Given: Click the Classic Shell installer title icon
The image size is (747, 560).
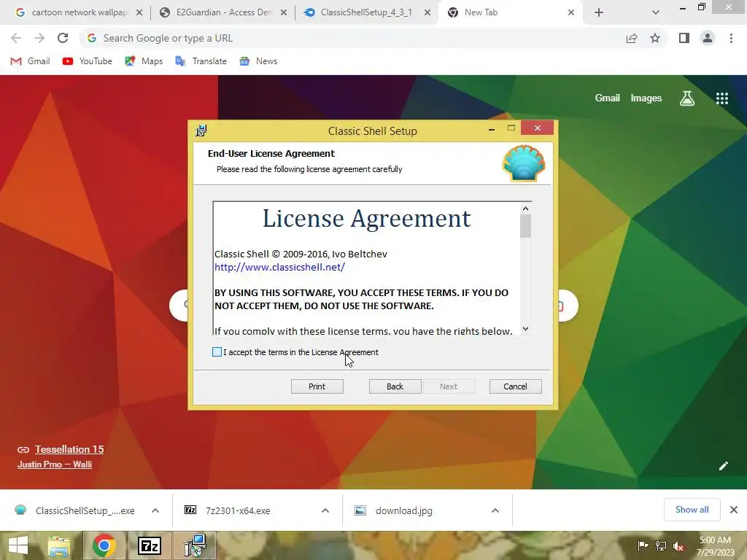Looking at the screenshot, I should tap(201, 131).
